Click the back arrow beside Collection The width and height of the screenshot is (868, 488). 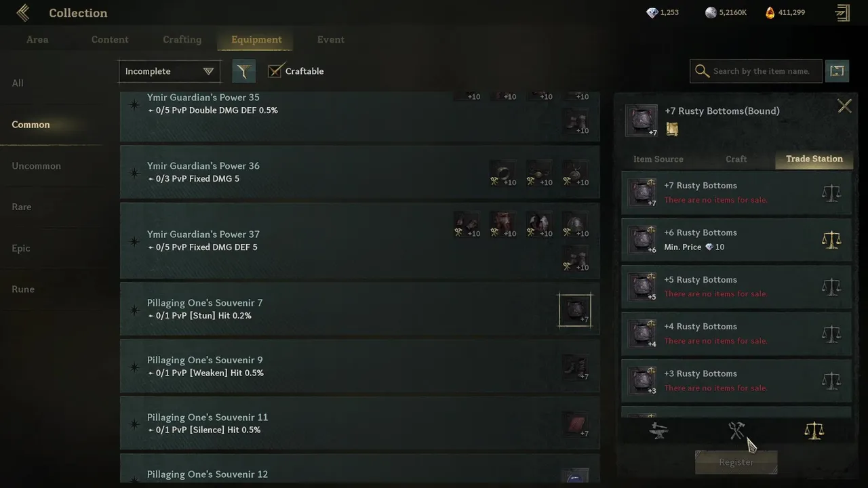click(x=24, y=13)
